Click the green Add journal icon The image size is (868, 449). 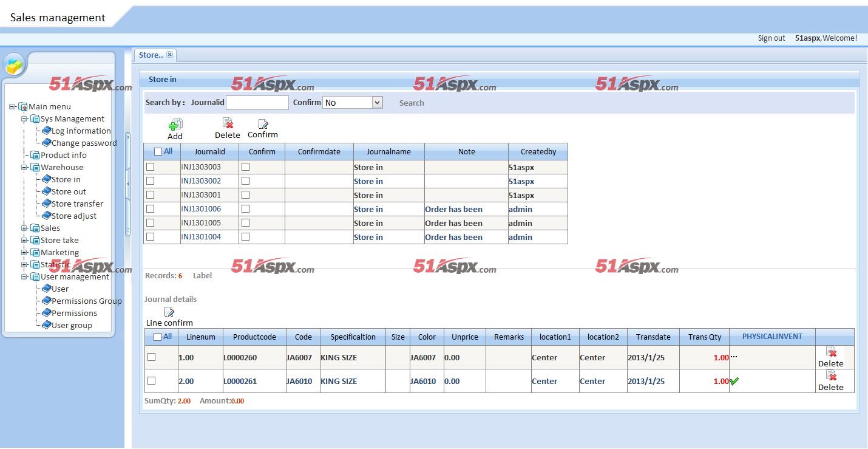pyautogui.click(x=175, y=125)
